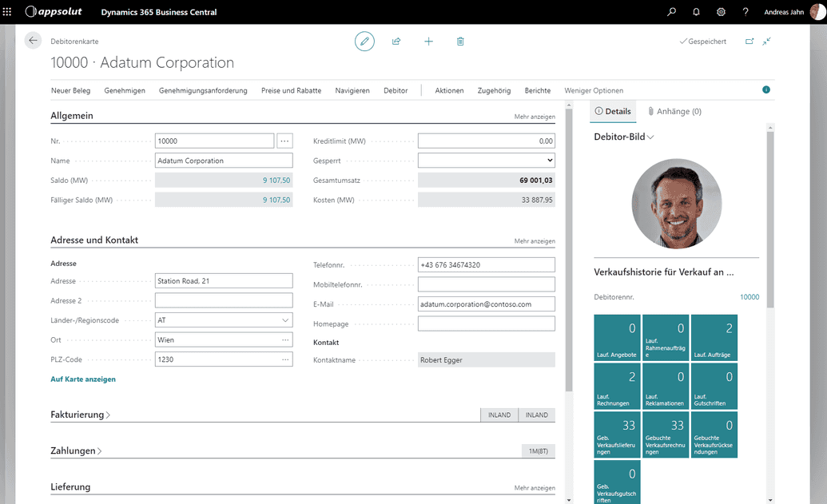Screen dimensions: 827x504
Task: Click the Telefonnr. input field
Action: [486, 265]
